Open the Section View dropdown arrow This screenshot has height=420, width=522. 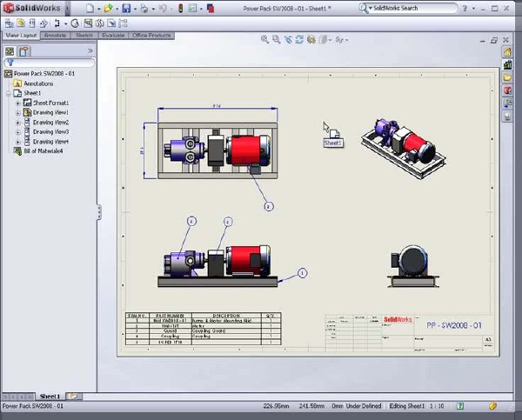[65, 24]
